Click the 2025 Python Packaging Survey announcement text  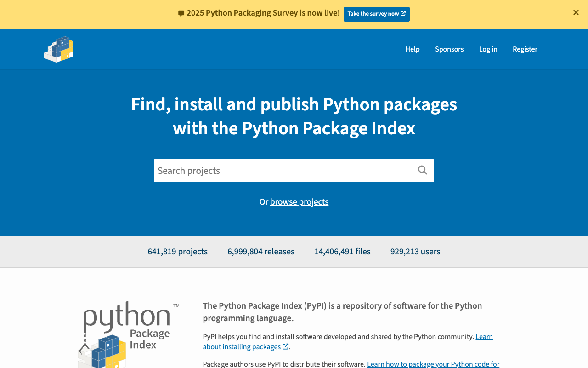tap(263, 13)
